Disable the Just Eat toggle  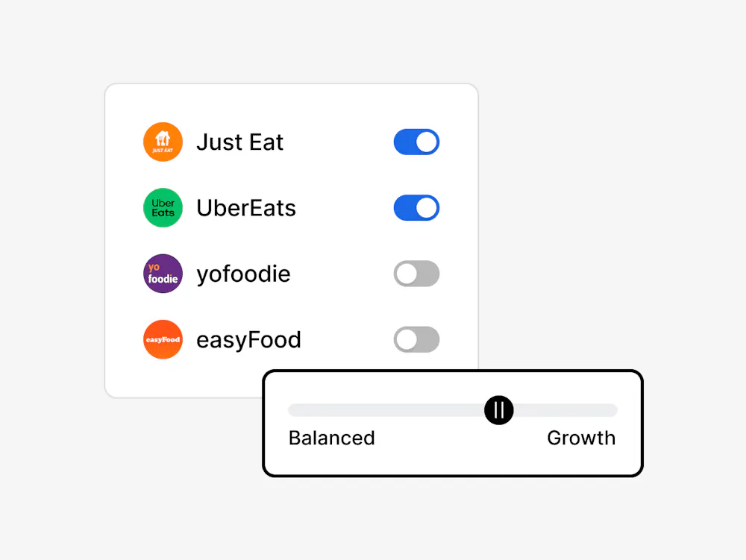(x=416, y=142)
